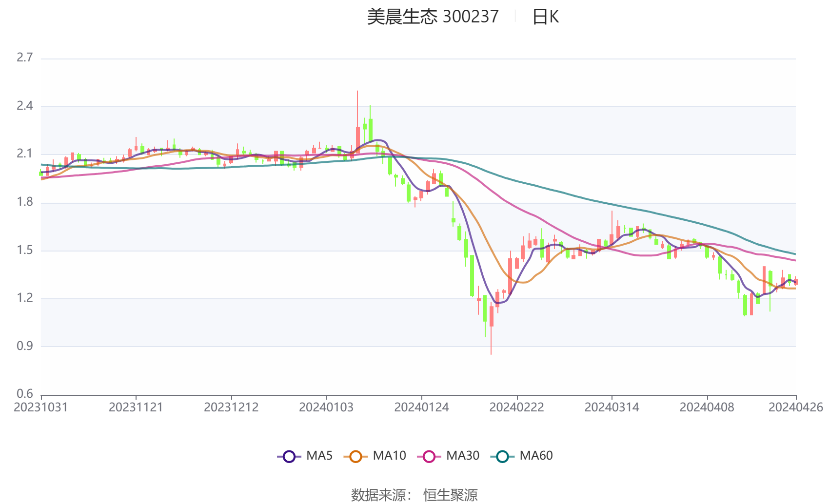
Task: Toggle the MA60 teal legend marker
Action: click(502, 456)
